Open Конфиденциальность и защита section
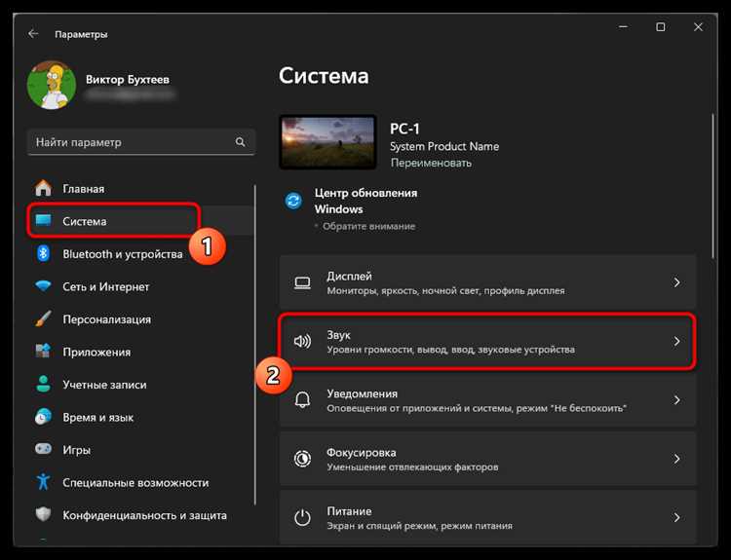Viewport: 731px width, 560px height. point(140,515)
